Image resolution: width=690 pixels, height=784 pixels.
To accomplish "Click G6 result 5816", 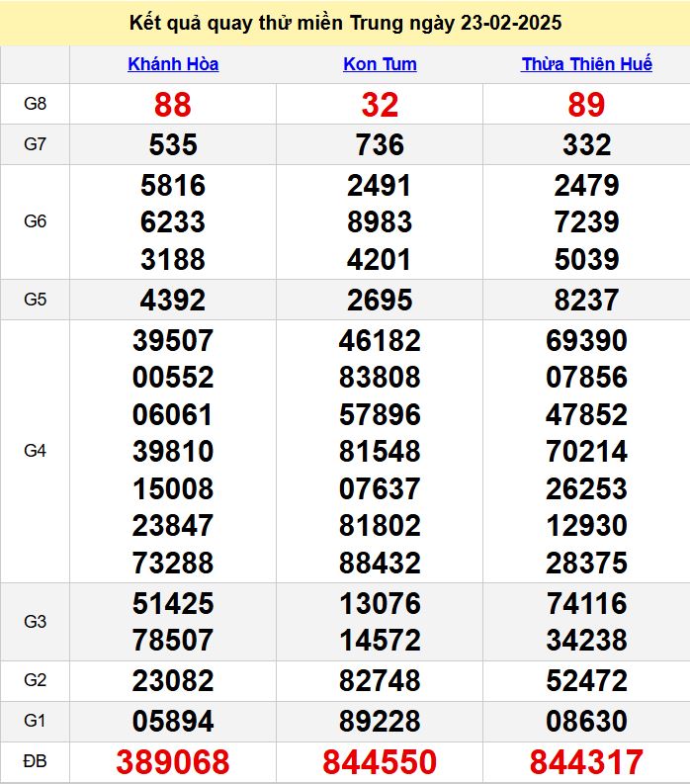I will point(173,186).
